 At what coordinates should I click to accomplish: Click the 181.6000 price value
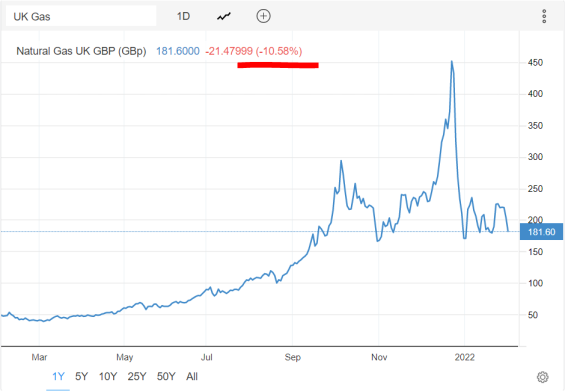click(178, 51)
